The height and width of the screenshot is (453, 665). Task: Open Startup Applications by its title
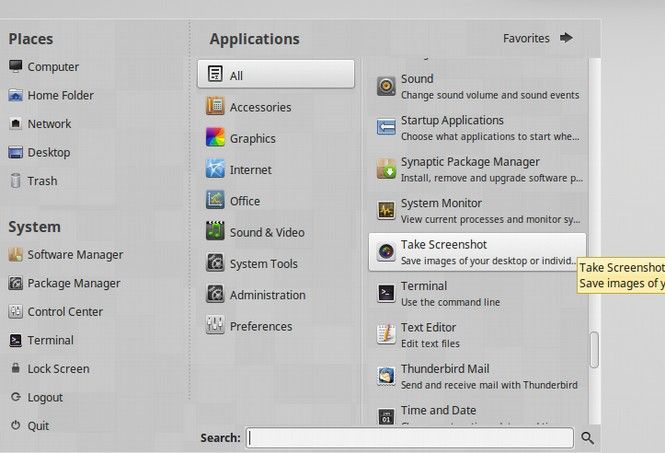[452, 120]
